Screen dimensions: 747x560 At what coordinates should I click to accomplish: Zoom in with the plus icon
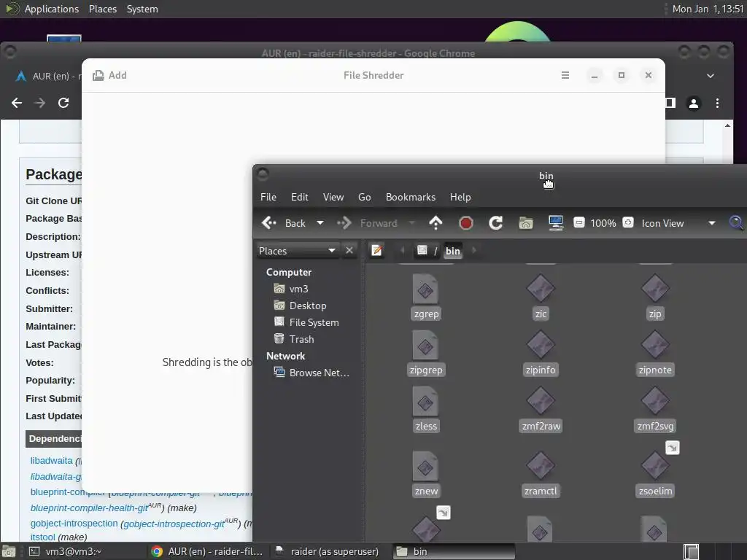click(628, 222)
